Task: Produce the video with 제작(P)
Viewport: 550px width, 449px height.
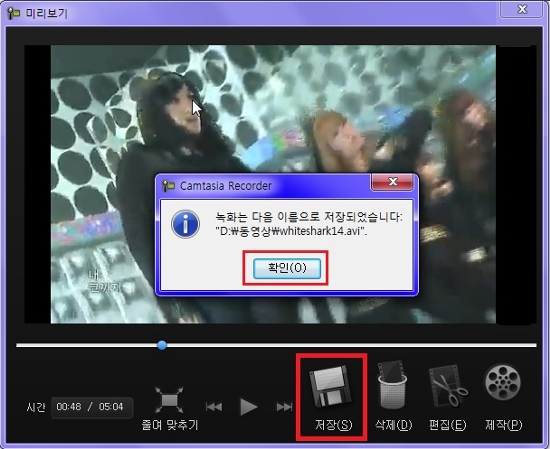Action: pos(503,397)
